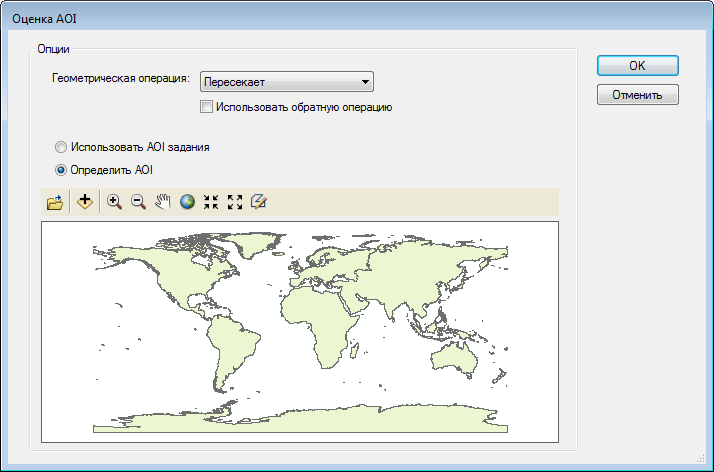The height and width of the screenshot is (472, 714).
Task: Click the dropdown arrow of the operation combo box
Action: pyautogui.click(x=365, y=82)
